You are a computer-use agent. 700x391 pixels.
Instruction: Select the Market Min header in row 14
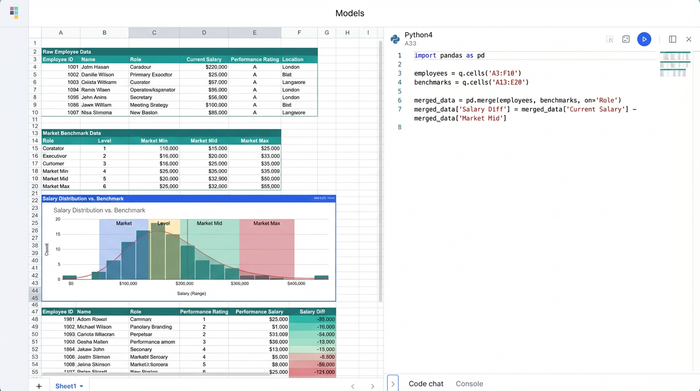pyautogui.click(x=154, y=141)
